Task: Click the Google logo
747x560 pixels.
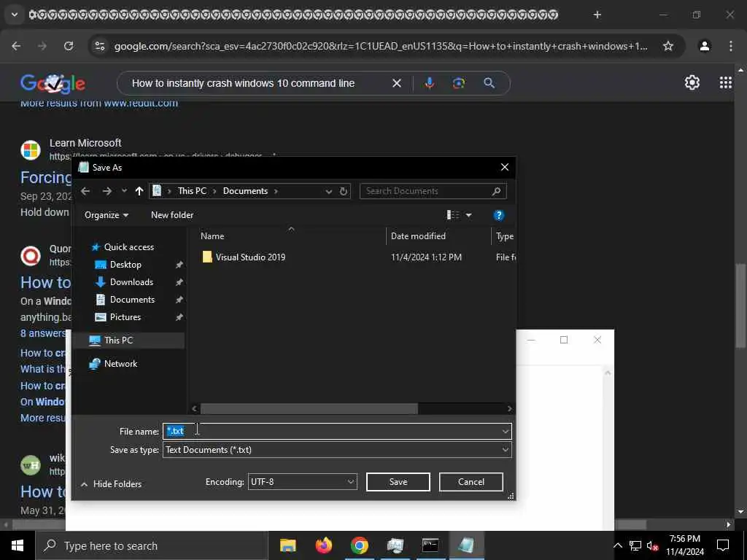Action: [53, 83]
